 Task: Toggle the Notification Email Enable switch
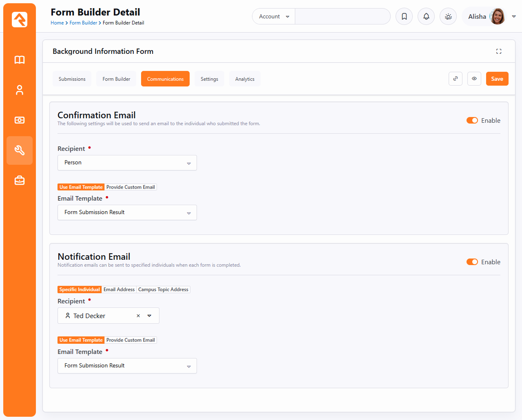click(x=472, y=262)
